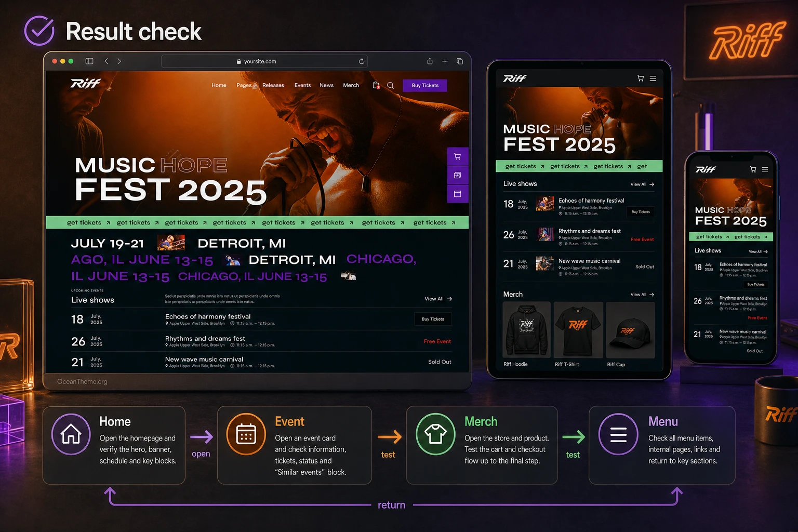Click Sold Out on tablet New wave row
The image size is (798, 532).
(645, 267)
